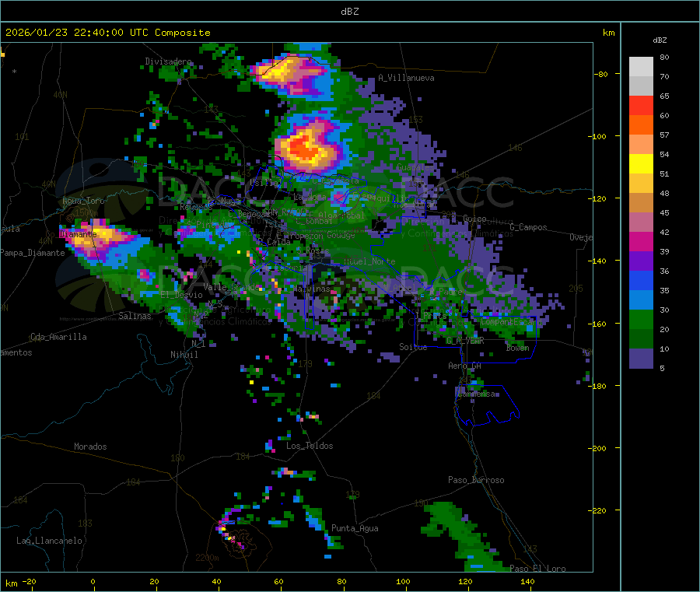Click the Paso_El_Loro place label
The image size is (700, 592).
click(538, 569)
